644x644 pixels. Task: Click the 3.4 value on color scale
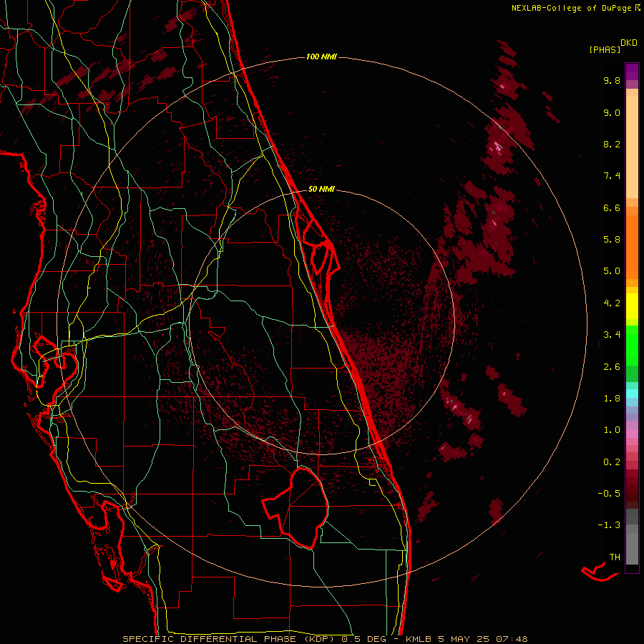point(612,335)
